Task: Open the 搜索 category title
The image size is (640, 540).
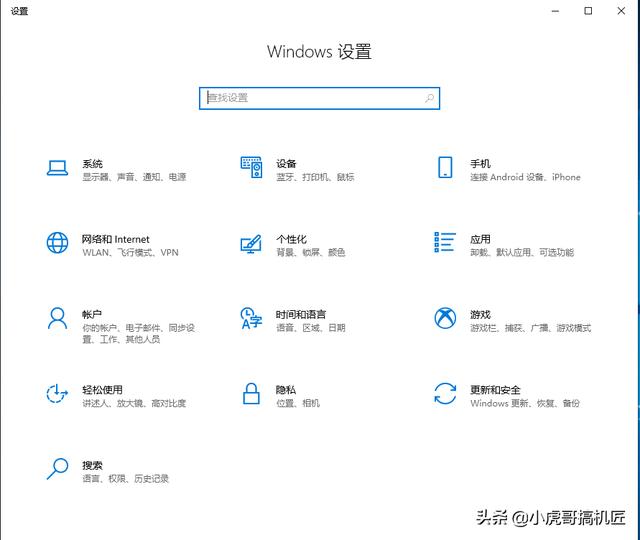Action: [x=92, y=465]
